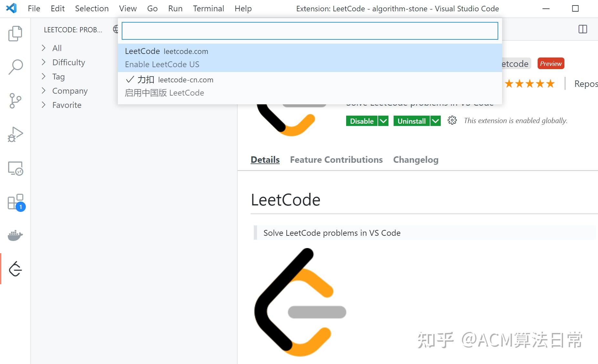This screenshot has width=598, height=364.
Task: Open the Source Control view
Action: [15, 100]
